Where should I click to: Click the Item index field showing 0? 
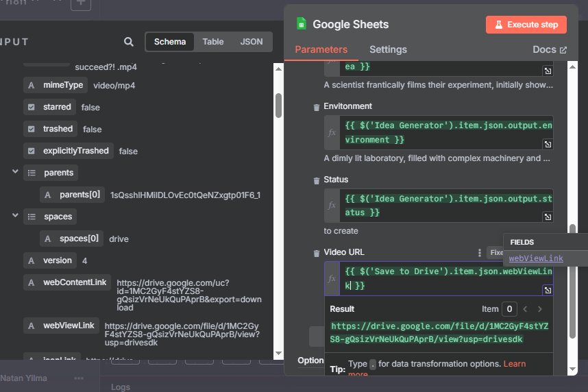509,309
